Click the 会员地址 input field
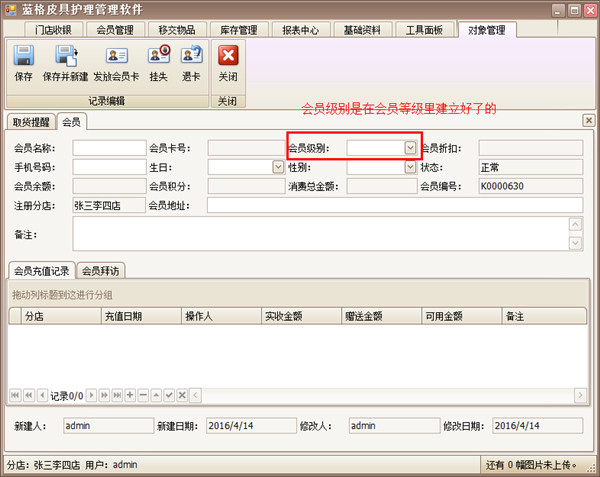 (395, 205)
